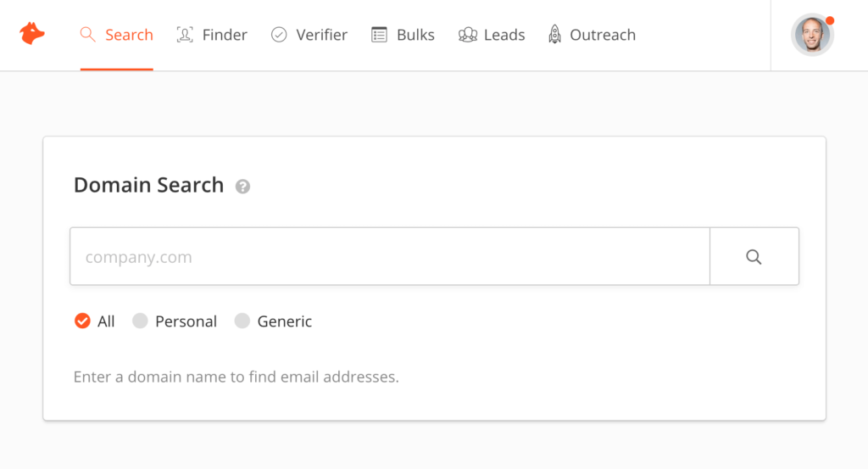Click the Bulks navigation text
The width and height of the screenshot is (868, 469).
click(x=415, y=35)
